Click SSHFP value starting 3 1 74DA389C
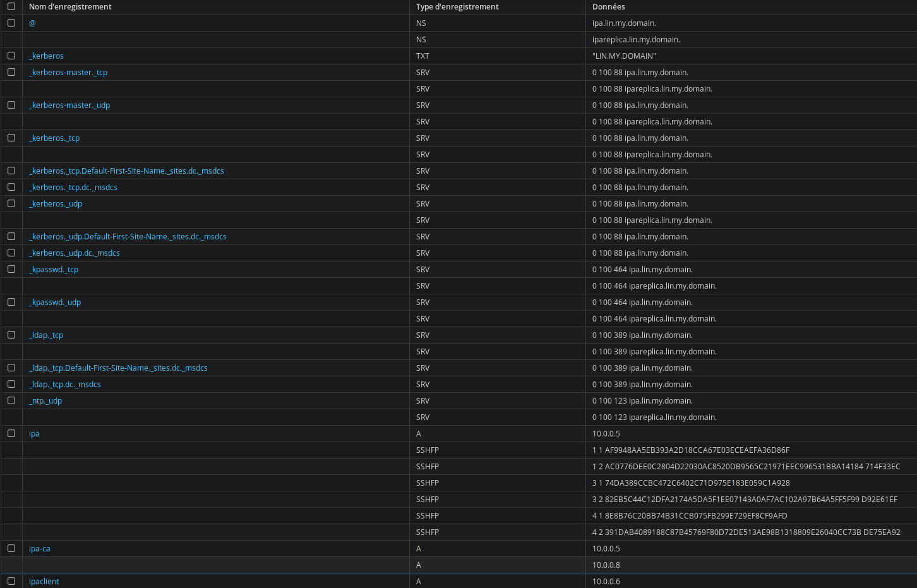The width and height of the screenshot is (917, 588). pyautogui.click(x=691, y=483)
